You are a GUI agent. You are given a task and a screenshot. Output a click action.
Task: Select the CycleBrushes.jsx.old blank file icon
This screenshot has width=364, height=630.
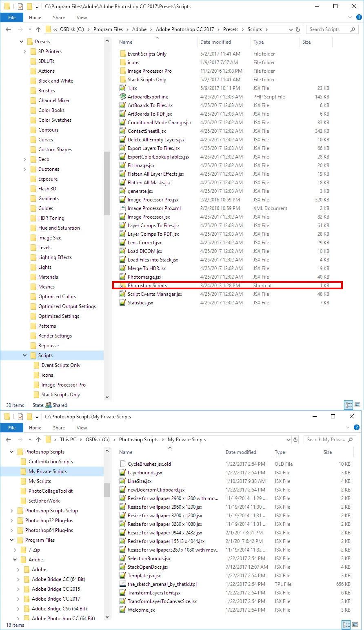tap(122, 464)
